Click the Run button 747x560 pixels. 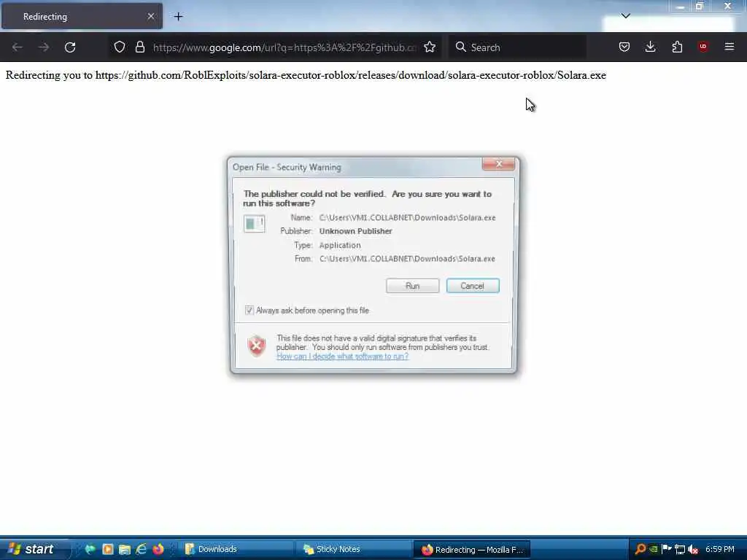tap(413, 286)
